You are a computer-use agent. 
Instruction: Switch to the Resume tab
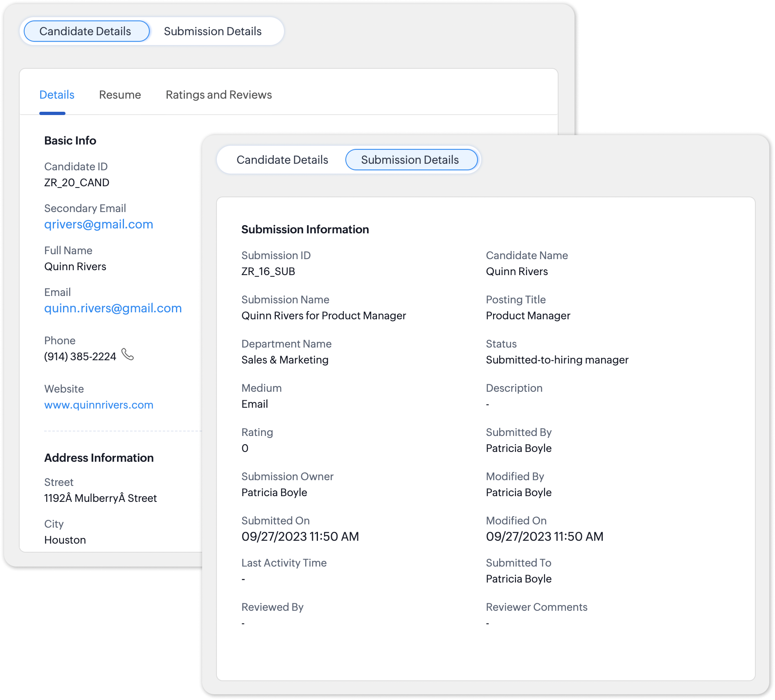click(x=120, y=95)
